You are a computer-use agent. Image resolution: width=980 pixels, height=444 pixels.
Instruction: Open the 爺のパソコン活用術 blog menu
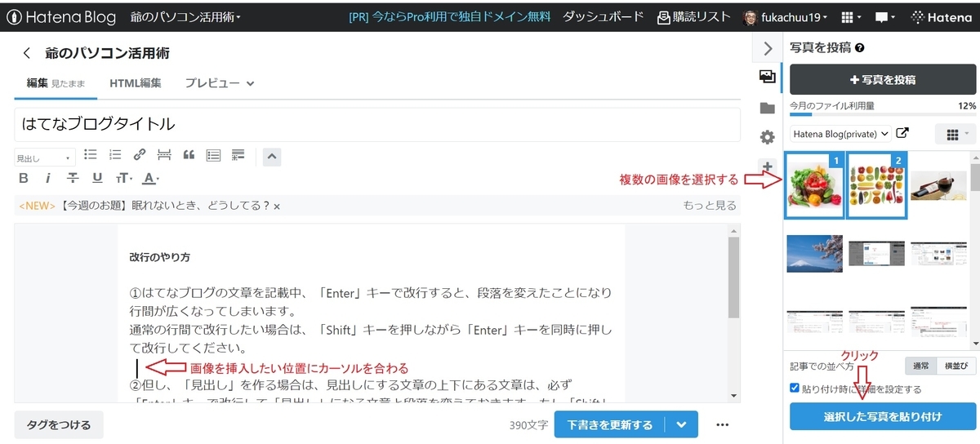point(185,16)
